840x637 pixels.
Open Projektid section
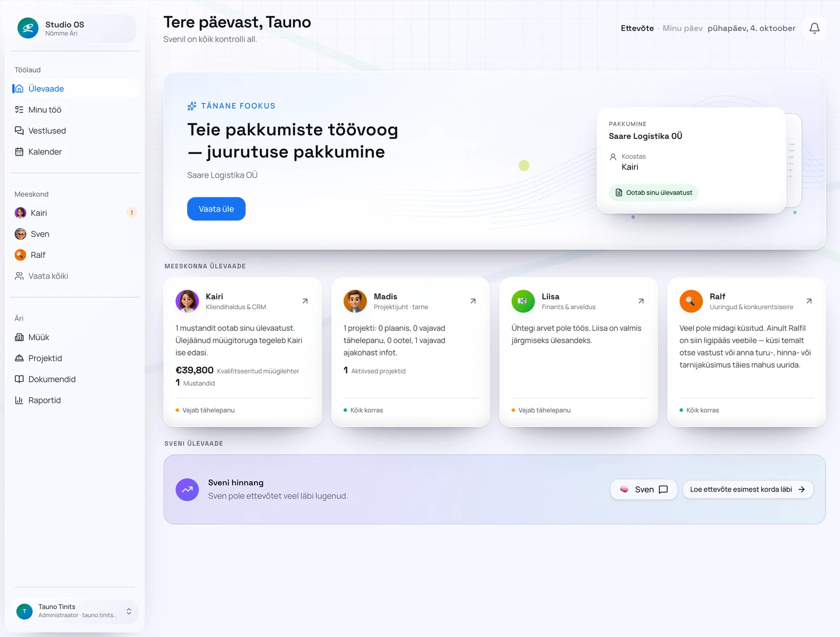75,358
